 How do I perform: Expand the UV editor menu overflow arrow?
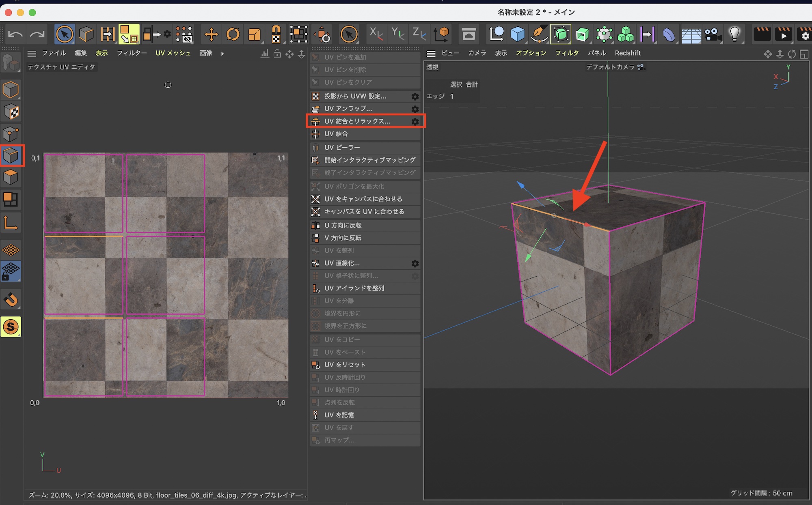222,54
